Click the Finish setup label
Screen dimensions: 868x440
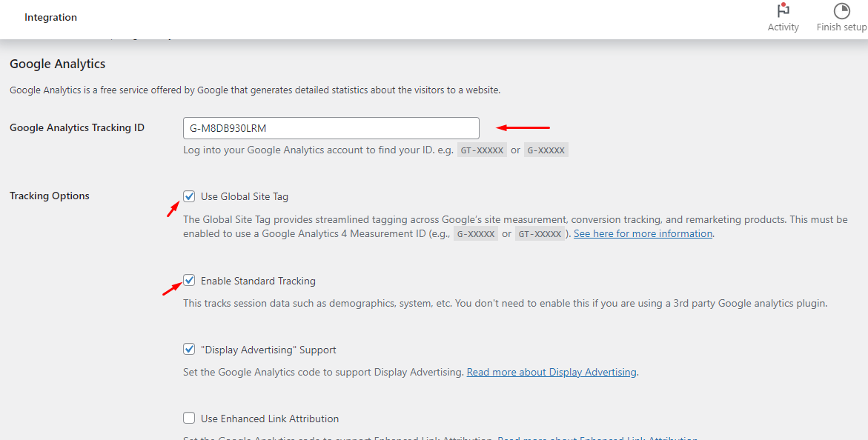coord(841,27)
